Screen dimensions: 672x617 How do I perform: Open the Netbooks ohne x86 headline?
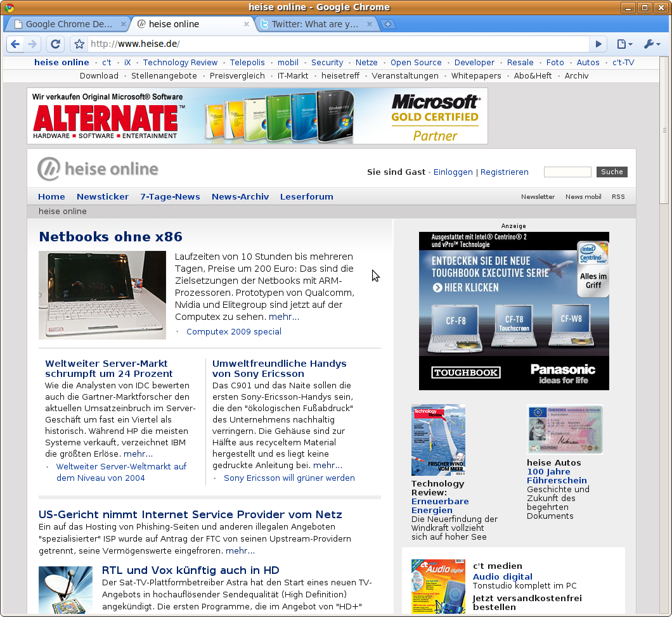pyautogui.click(x=110, y=237)
